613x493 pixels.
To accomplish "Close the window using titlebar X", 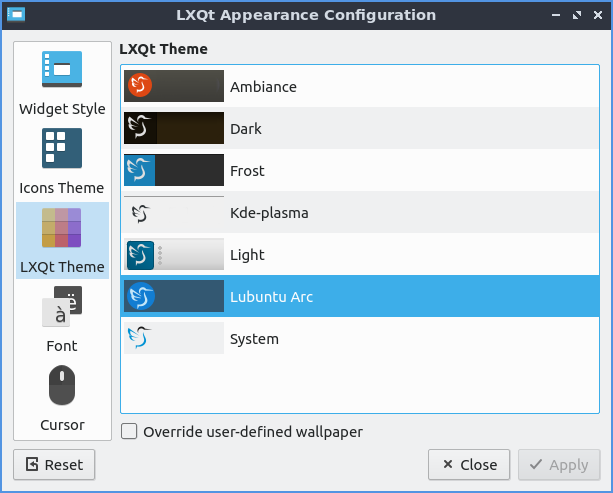I will pyautogui.click(x=596, y=16).
